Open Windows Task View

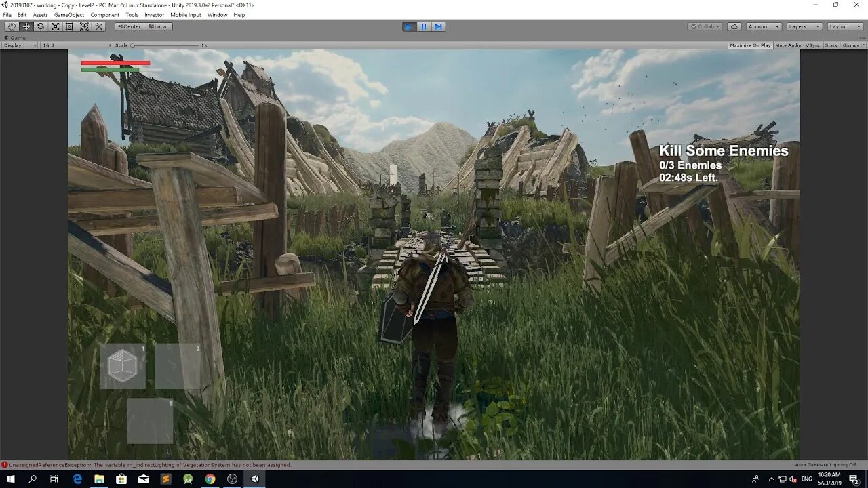click(54, 479)
